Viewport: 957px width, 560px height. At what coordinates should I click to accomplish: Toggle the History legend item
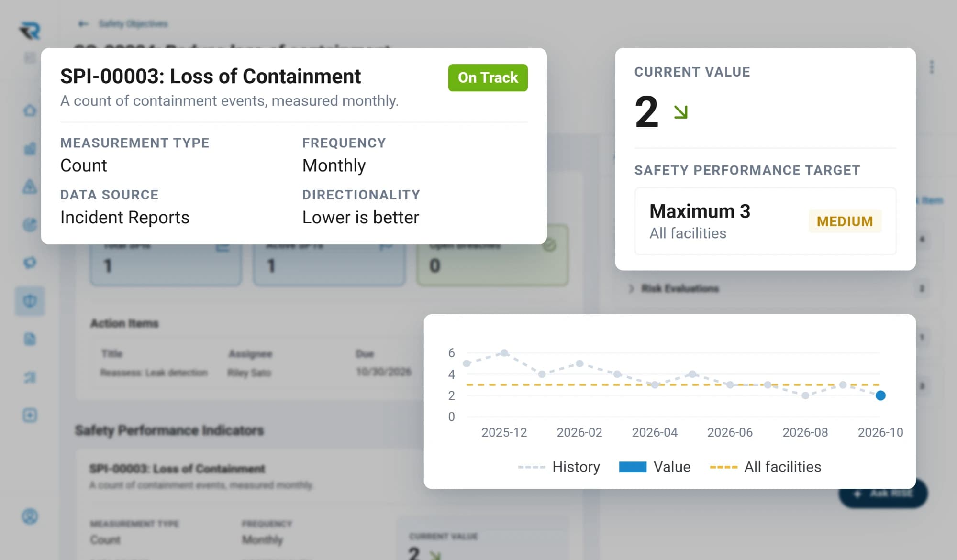[x=559, y=467]
